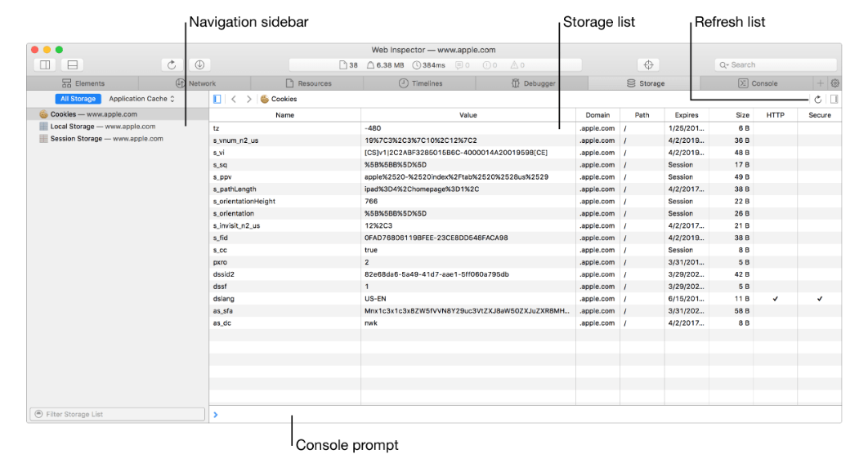
Task: Click the 384ms load time indicator
Action: [x=428, y=65]
